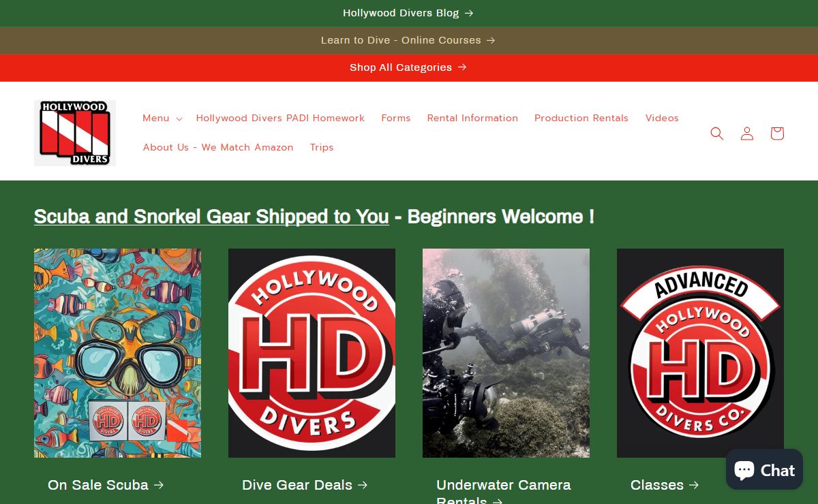This screenshot has height=504, width=818.
Task: Open Production Rentals menu item
Action: point(581,118)
